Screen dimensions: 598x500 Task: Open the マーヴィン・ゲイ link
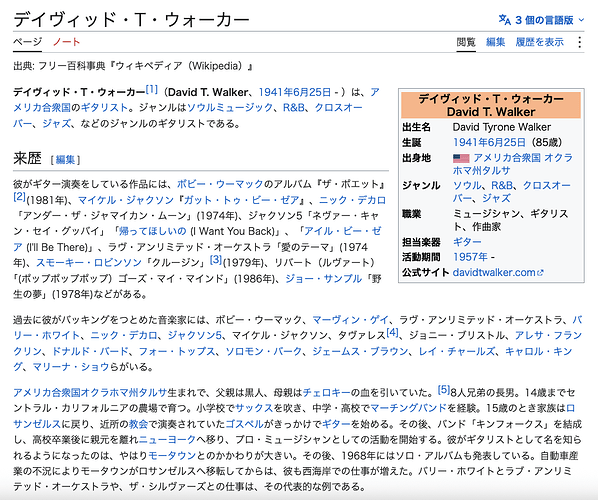click(x=350, y=320)
